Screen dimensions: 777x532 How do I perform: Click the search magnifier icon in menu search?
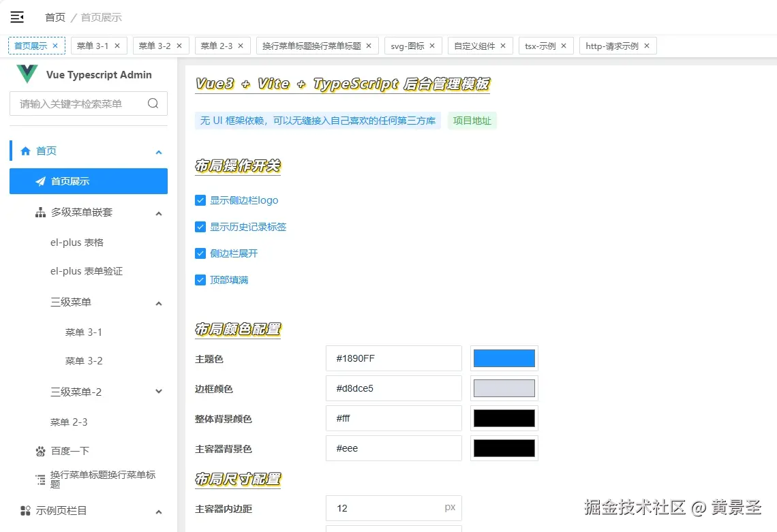pos(153,103)
